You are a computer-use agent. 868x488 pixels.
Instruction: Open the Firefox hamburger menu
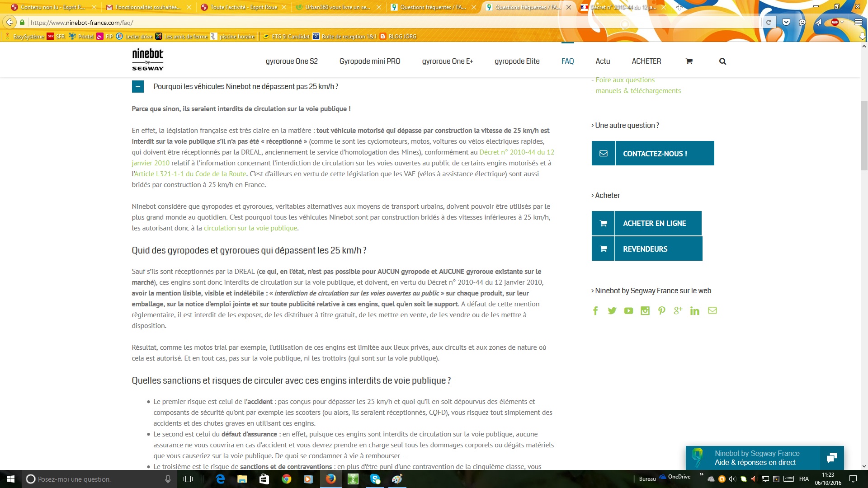click(858, 22)
